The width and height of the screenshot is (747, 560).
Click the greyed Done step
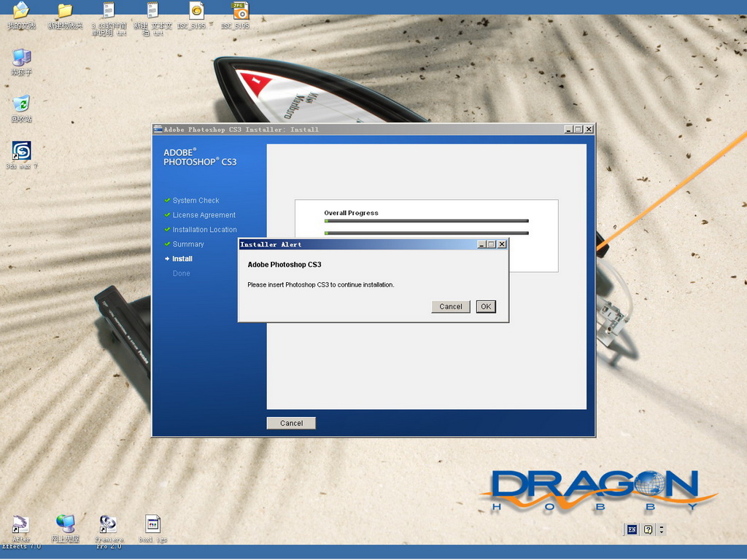[x=181, y=273]
